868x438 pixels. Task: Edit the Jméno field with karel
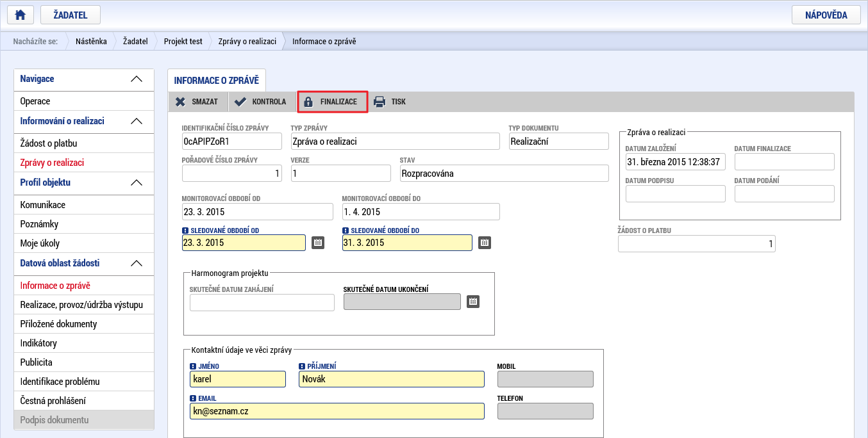click(238, 379)
